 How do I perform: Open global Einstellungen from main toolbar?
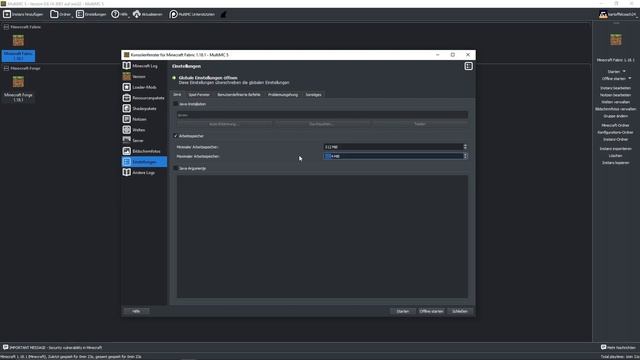[91, 14]
